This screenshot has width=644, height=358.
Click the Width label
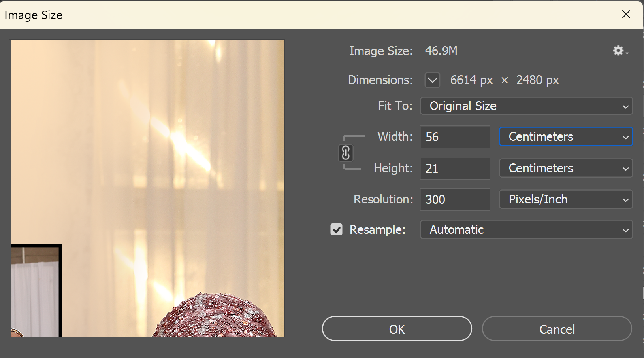pos(395,137)
